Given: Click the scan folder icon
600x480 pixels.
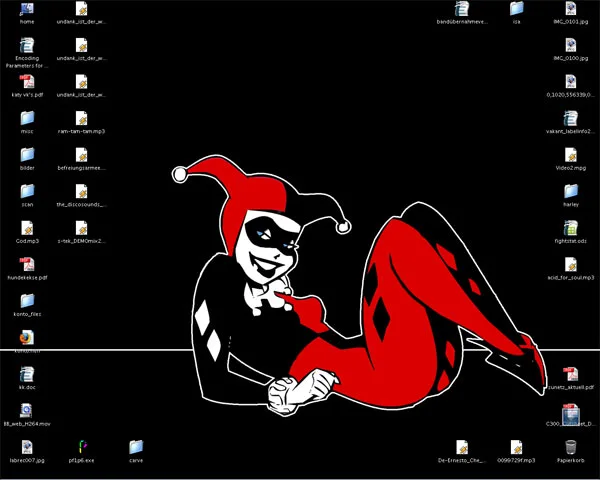Looking at the screenshot, I should pos(27,191).
